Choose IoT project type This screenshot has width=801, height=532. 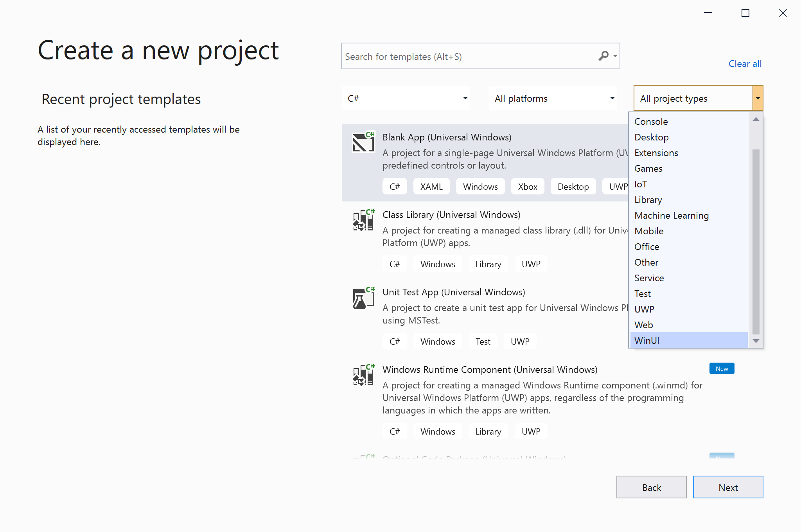point(689,184)
